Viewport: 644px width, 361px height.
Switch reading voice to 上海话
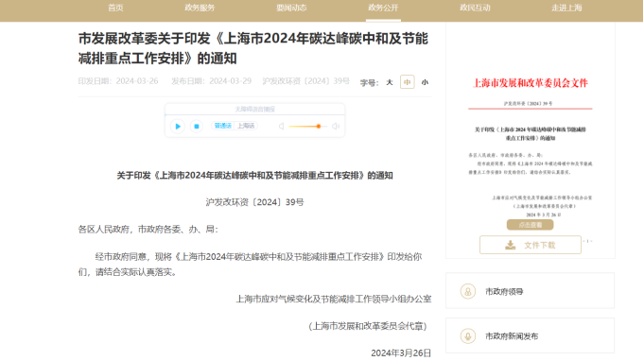tap(246, 126)
